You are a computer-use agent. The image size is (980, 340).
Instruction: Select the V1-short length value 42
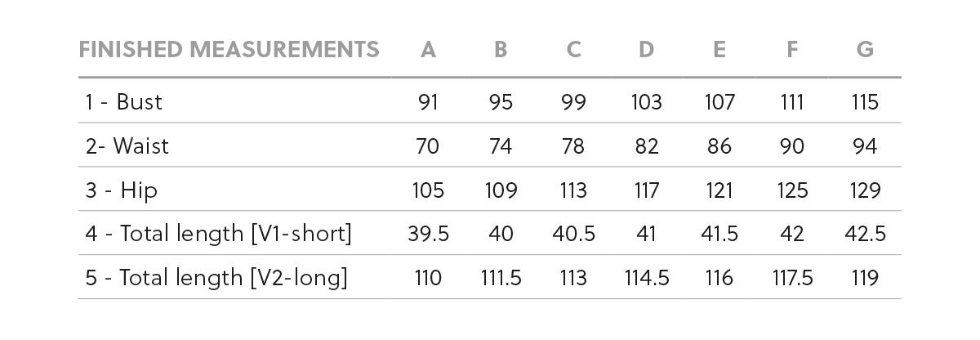coord(792,234)
